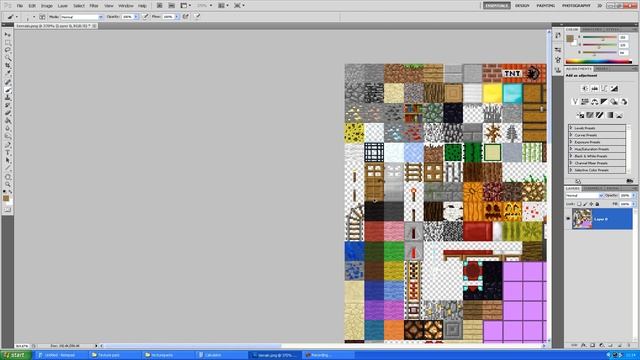Open the Filter menu
Viewport: 640px width, 360px height.
(94, 6)
